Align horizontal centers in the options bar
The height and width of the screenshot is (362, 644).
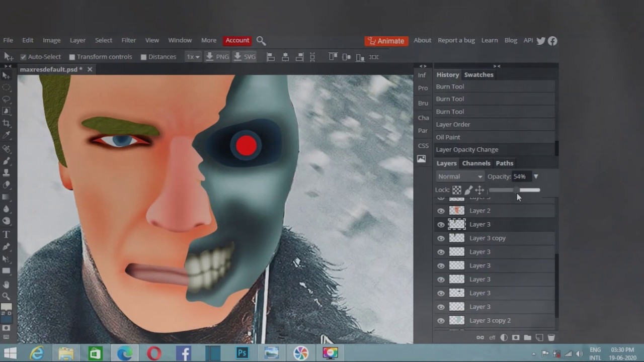tap(285, 57)
